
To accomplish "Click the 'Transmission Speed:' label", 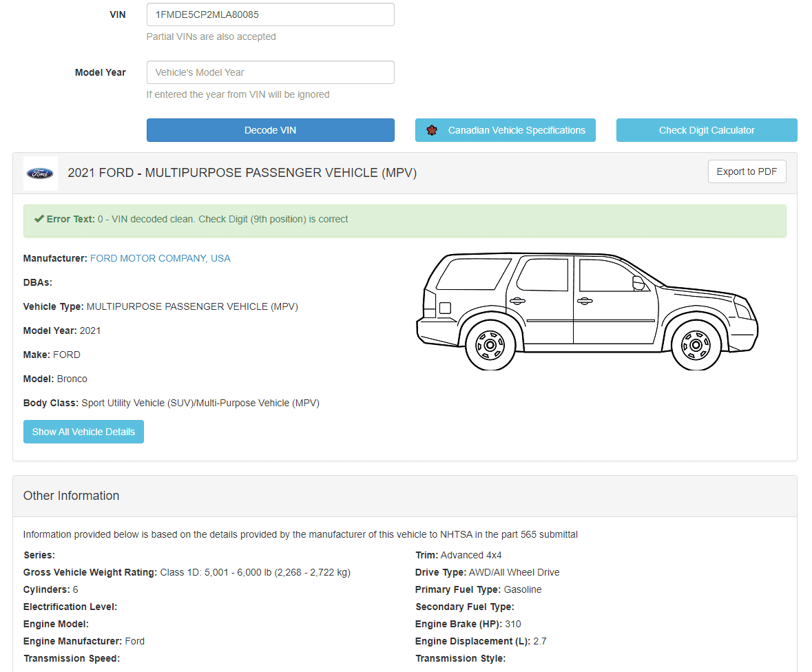I will coord(72,658).
